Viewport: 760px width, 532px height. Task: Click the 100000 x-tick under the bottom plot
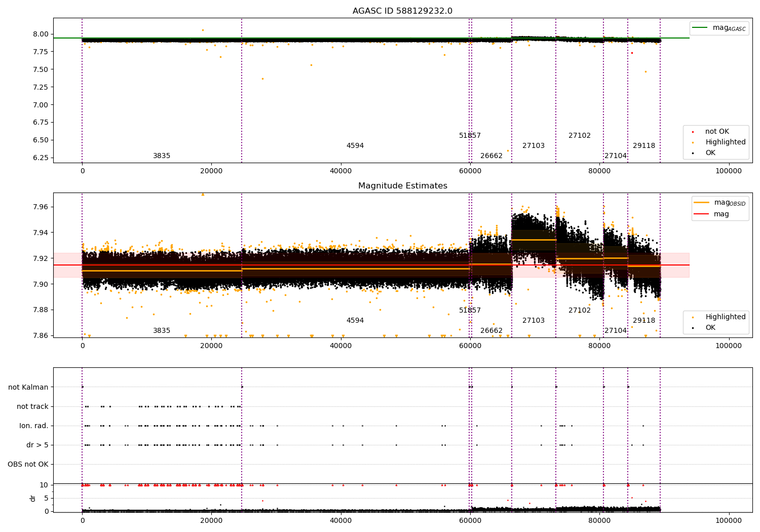click(x=729, y=520)
